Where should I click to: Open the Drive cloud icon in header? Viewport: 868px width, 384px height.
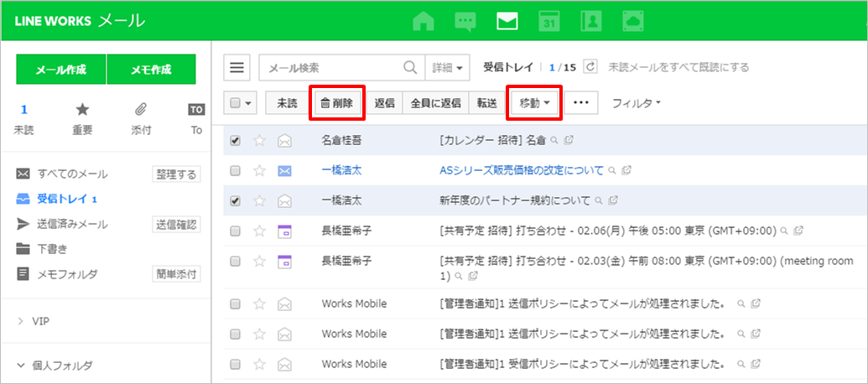[x=632, y=21]
